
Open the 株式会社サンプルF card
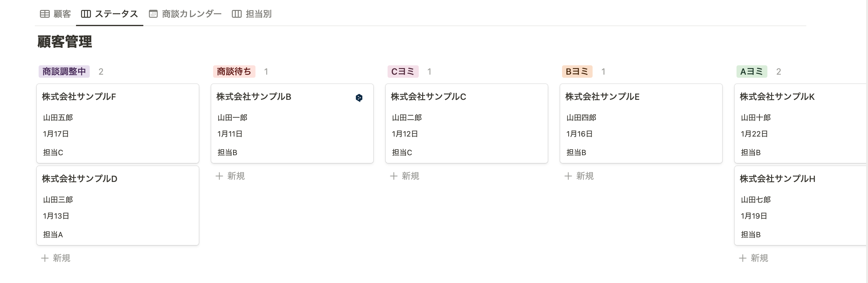pos(117,123)
